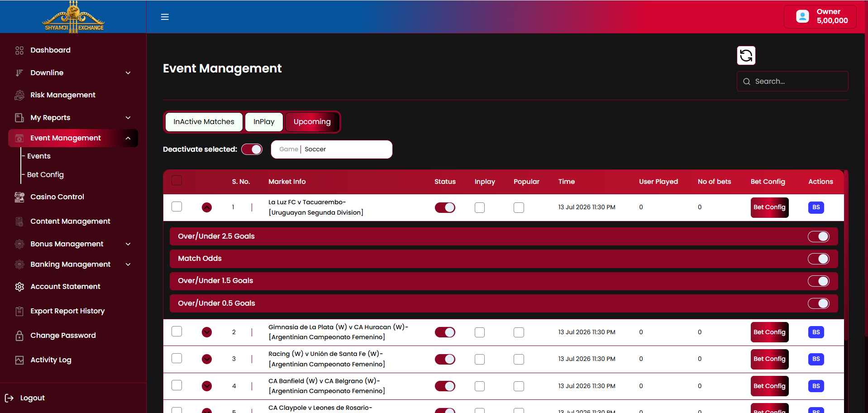
Task: Open the Game Soccer dropdown
Action: pyautogui.click(x=331, y=149)
